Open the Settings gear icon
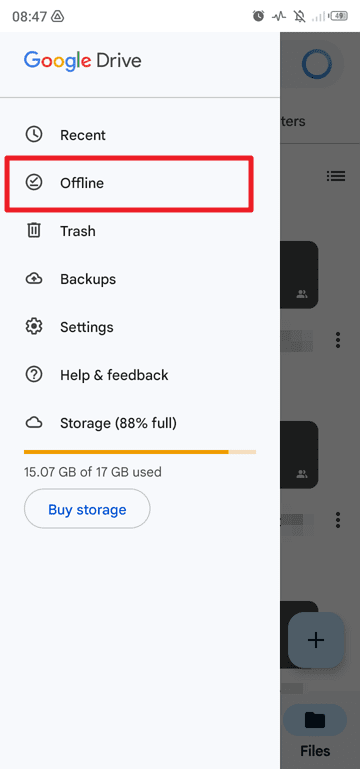 click(x=34, y=327)
